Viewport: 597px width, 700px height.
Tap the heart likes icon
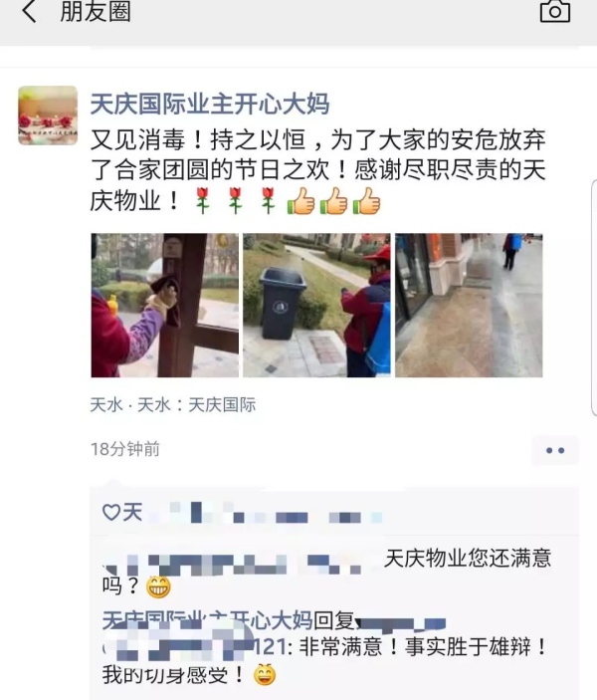(x=111, y=512)
